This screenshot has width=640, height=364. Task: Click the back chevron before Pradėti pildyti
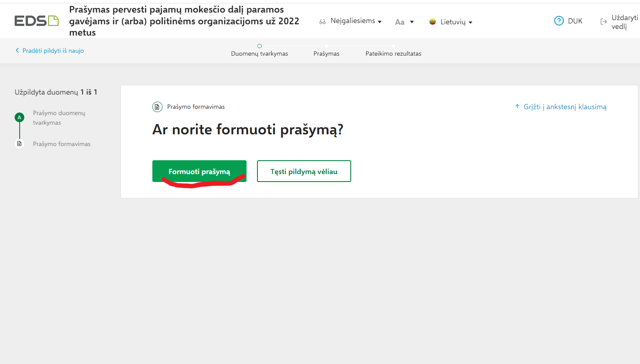click(x=17, y=51)
